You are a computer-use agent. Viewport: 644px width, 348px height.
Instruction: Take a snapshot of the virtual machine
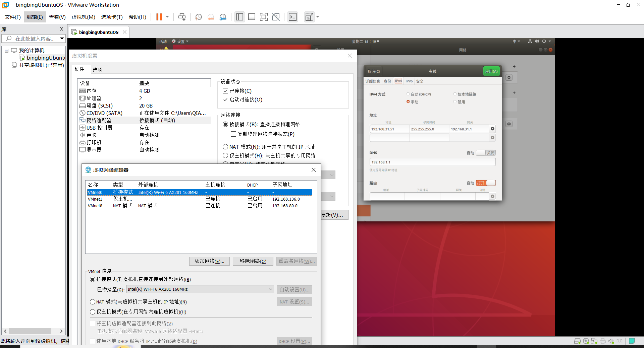[199, 17]
